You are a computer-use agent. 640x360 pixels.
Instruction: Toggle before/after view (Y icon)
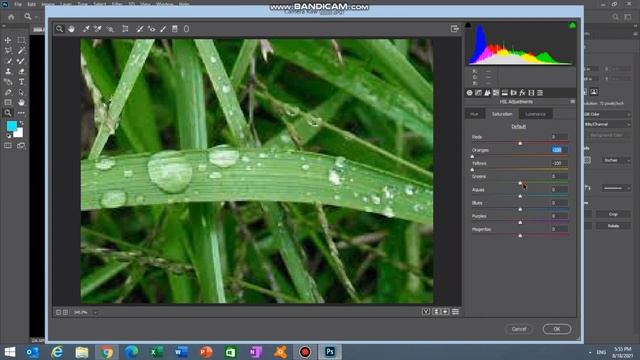[x=426, y=312]
